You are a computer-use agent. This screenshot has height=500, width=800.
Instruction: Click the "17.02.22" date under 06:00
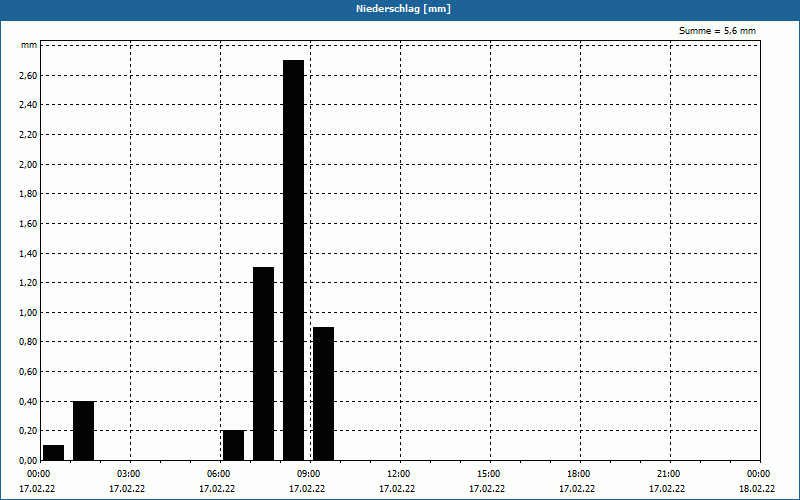[x=217, y=489]
